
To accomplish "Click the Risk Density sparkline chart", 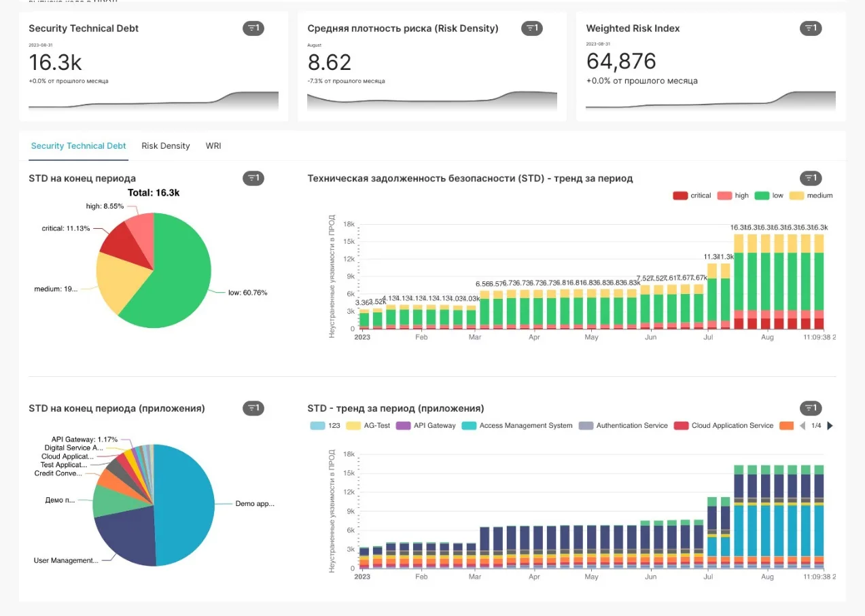I will point(432,101).
